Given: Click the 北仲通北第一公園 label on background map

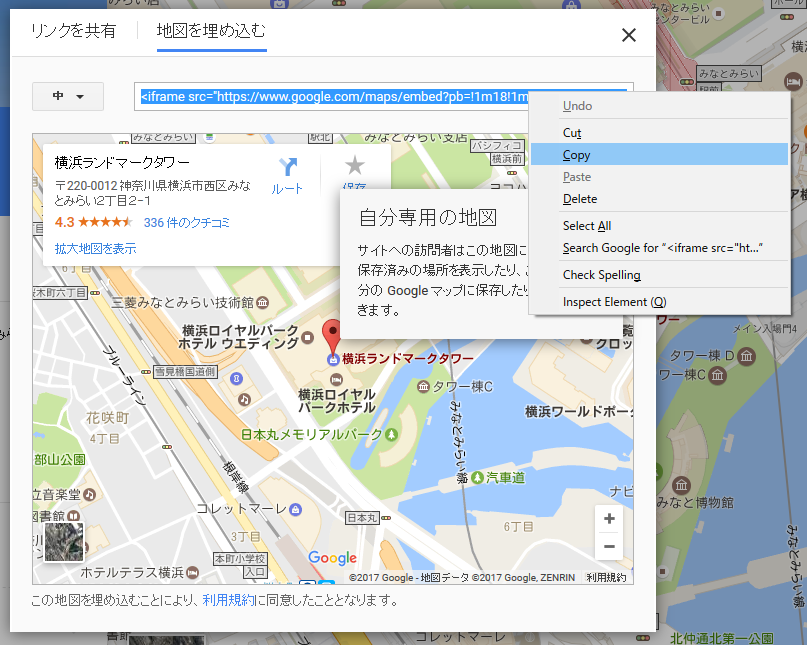Looking at the screenshot, I should point(722,639).
